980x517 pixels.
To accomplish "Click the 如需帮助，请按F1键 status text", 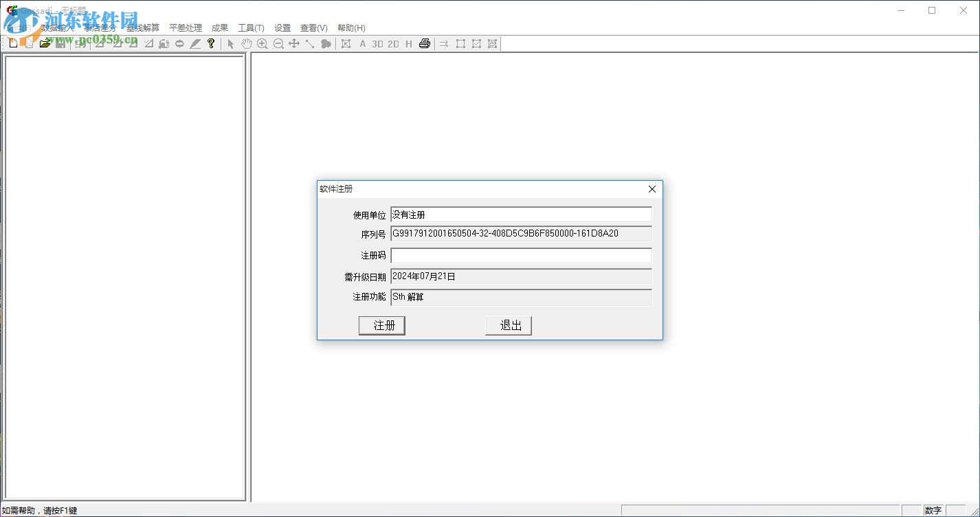I will 40,511.
